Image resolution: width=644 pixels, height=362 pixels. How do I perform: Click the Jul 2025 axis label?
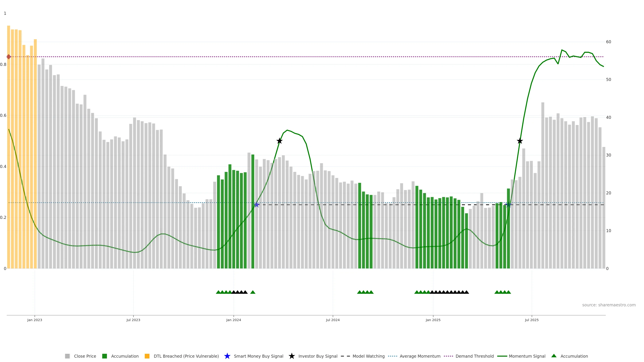pyautogui.click(x=531, y=320)
